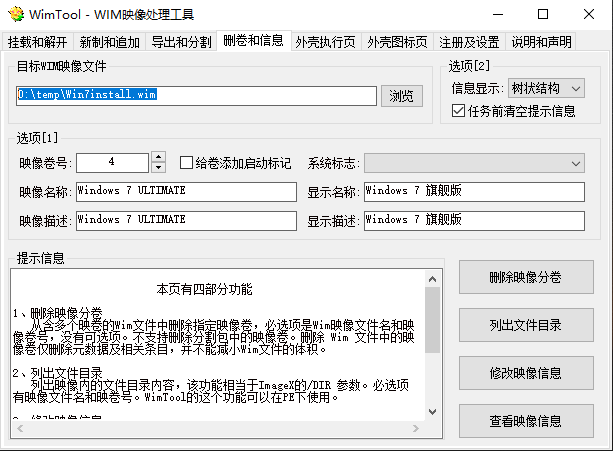613x451 pixels.
Task: View the 说明和声明 tab
Action: [x=541, y=42]
